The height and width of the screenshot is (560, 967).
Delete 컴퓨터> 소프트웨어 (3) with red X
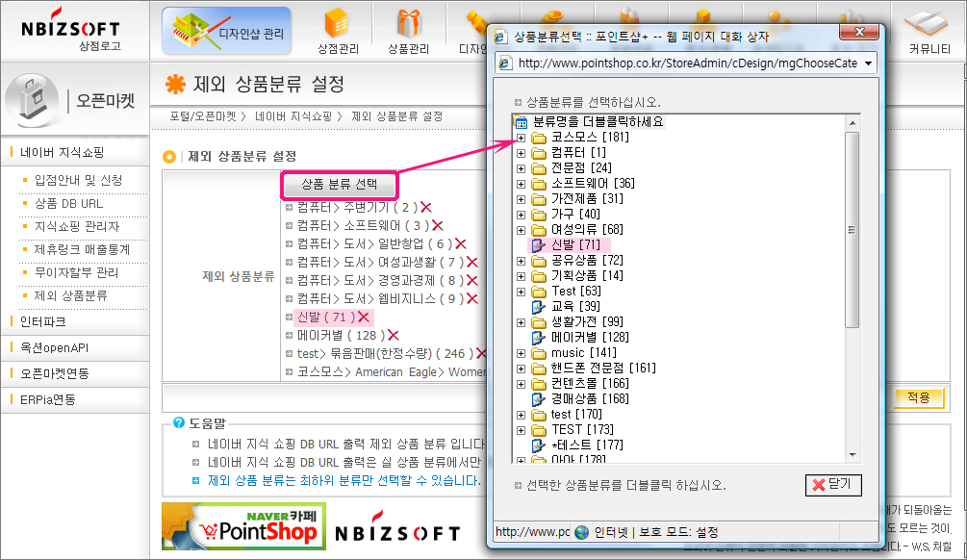437,226
